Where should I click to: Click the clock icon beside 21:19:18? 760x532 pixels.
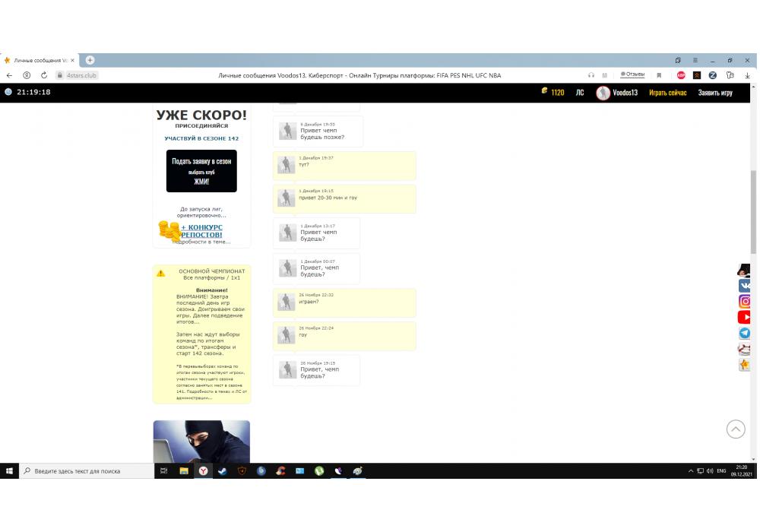[8, 92]
